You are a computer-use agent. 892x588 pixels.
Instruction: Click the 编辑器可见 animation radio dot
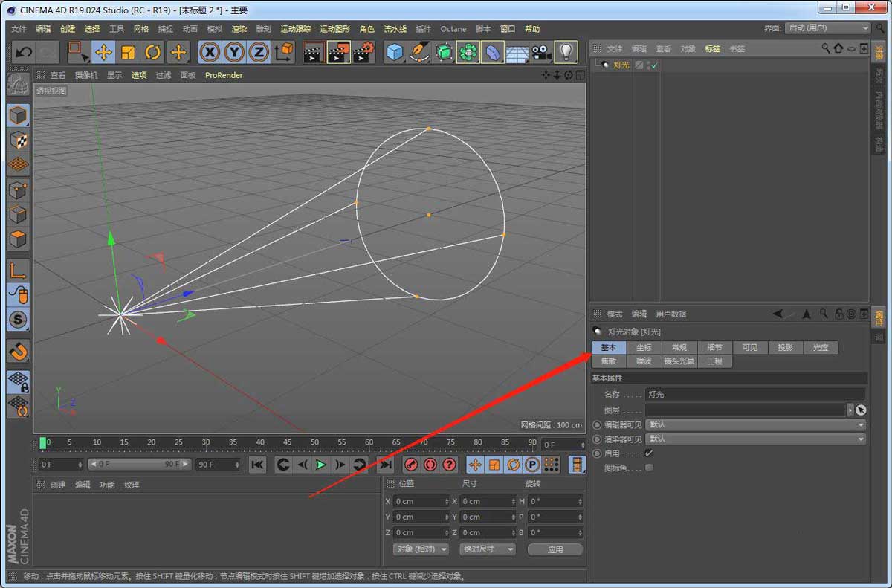597,424
